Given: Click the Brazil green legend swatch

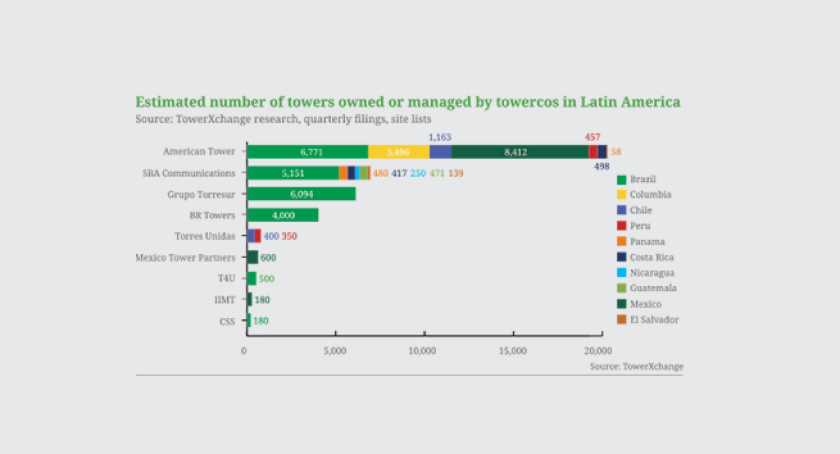Looking at the screenshot, I should click(x=621, y=180).
